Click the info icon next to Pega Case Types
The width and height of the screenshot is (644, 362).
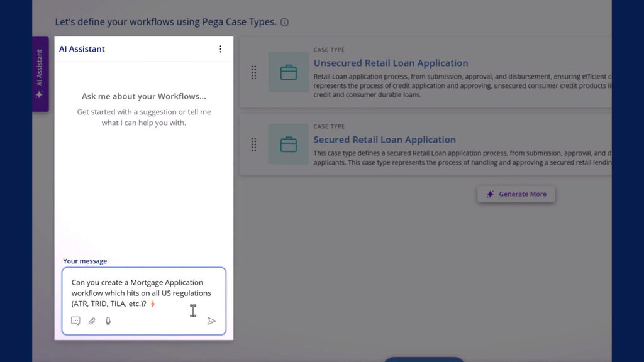coord(284,22)
